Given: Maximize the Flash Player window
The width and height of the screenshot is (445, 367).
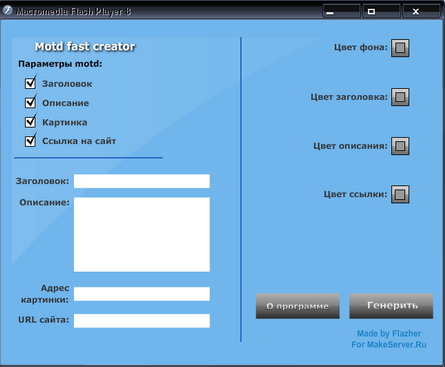Looking at the screenshot, I should coord(381,11).
